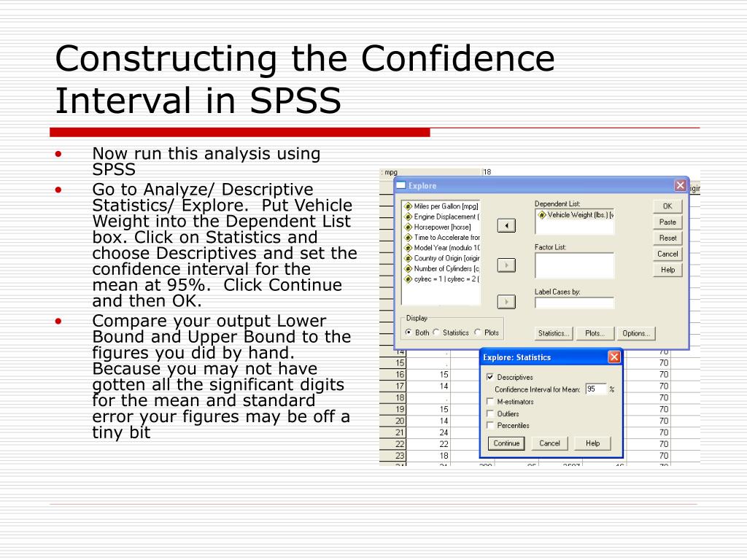Select cylrec = 1 | cylrec = 2 variable

(441, 279)
